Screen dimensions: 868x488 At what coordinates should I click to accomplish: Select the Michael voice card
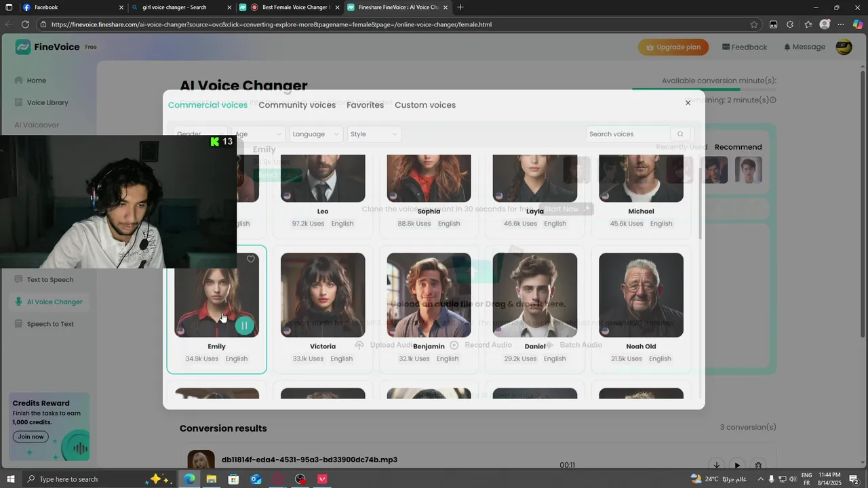pyautogui.click(x=641, y=196)
